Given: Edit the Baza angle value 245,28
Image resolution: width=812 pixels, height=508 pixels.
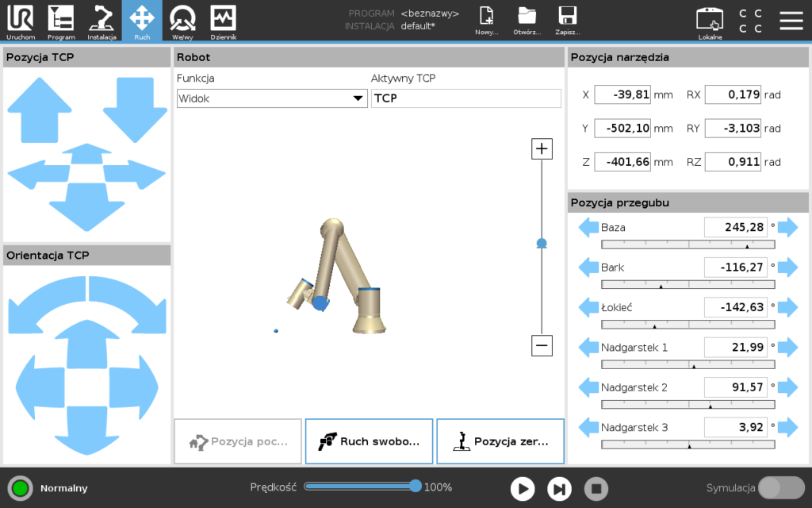Looking at the screenshot, I should point(736,228).
